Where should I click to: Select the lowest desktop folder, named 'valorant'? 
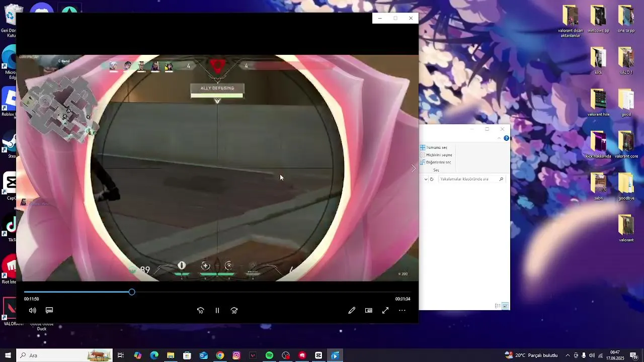click(x=626, y=228)
